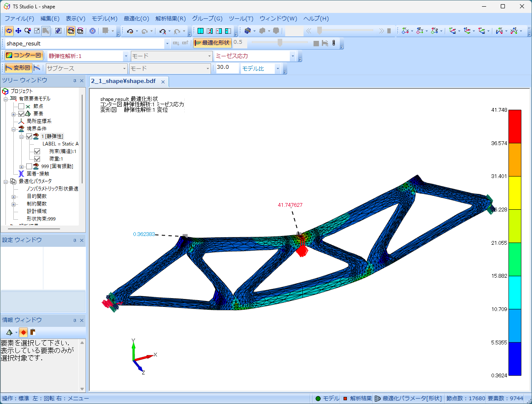Click the element select icon in info window
This screenshot has width=532, height=404.
coord(9,332)
